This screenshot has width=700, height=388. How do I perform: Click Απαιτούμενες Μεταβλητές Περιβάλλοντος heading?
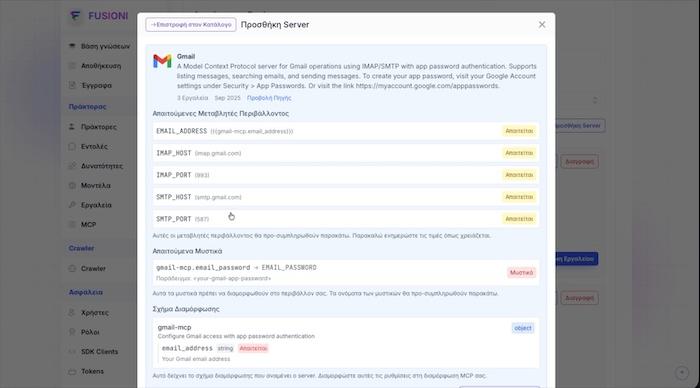tap(221, 113)
